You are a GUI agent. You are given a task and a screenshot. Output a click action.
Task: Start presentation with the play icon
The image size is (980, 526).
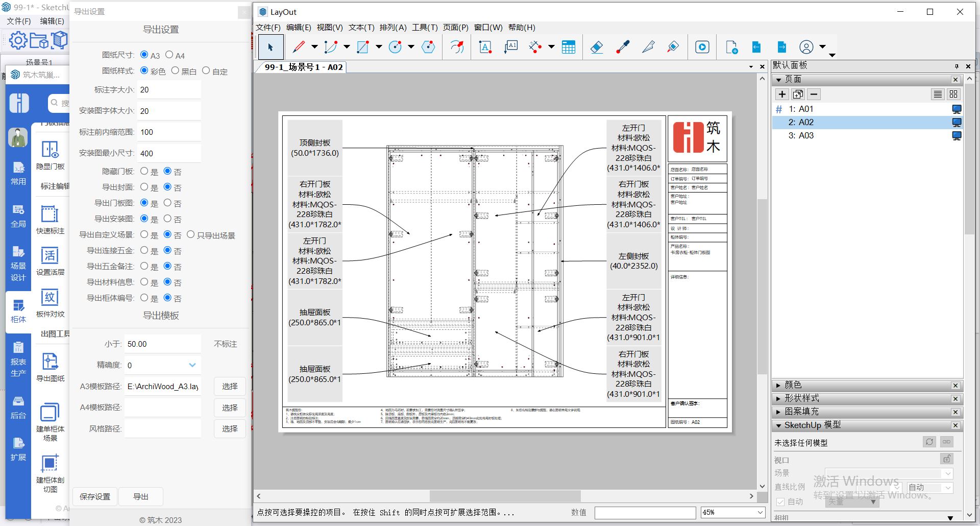click(702, 47)
